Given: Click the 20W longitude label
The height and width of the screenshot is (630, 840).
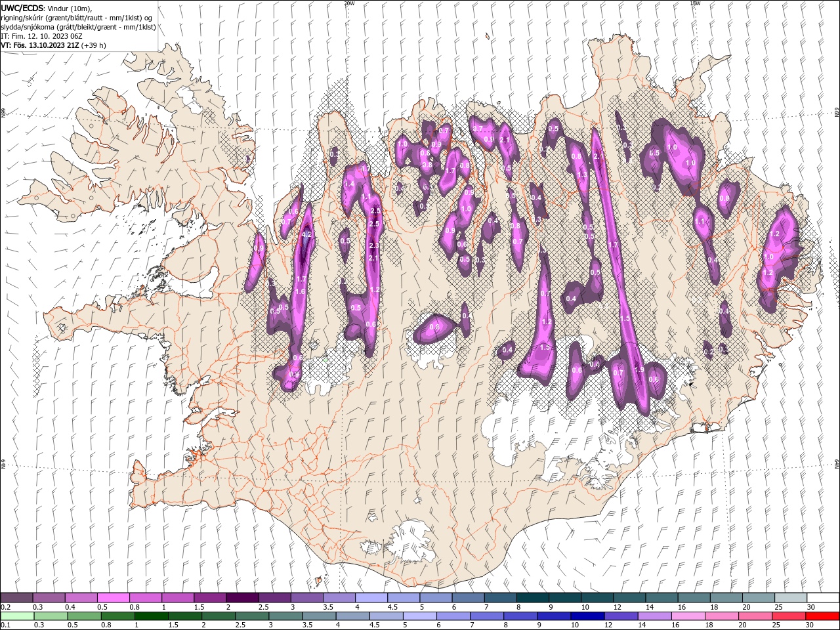Looking at the screenshot, I should pyautogui.click(x=349, y=3).
